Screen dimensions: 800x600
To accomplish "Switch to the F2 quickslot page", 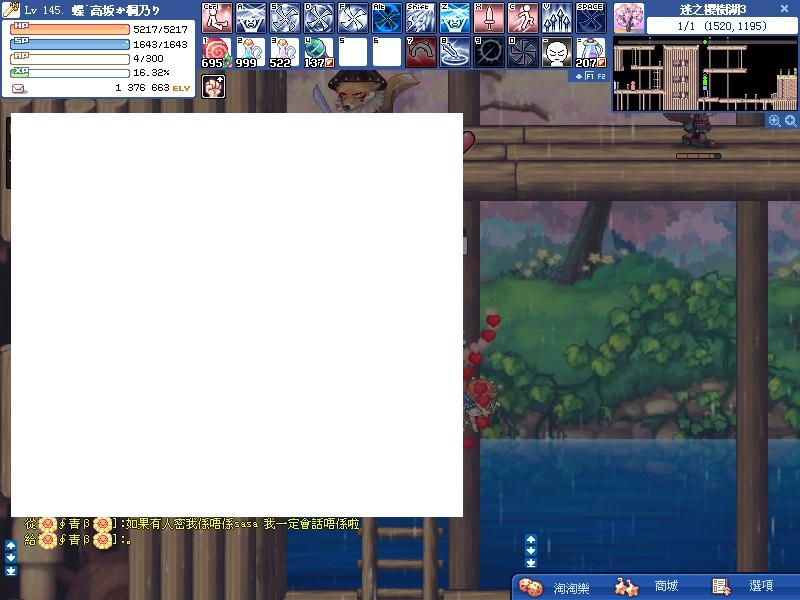I will [601, 77].
